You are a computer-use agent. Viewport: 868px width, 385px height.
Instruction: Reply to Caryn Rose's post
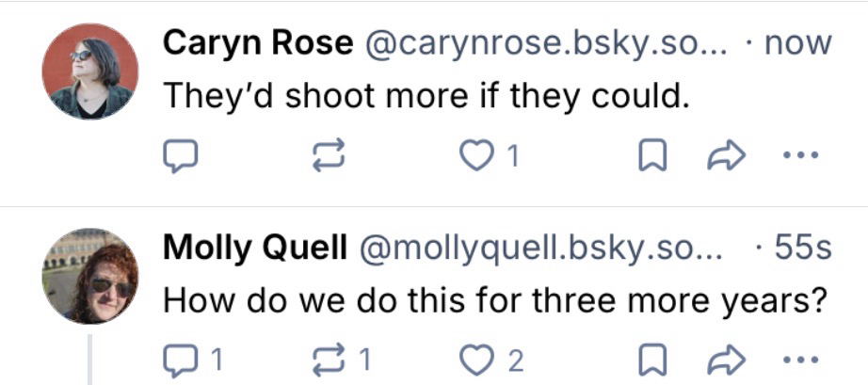click(181, 157)
